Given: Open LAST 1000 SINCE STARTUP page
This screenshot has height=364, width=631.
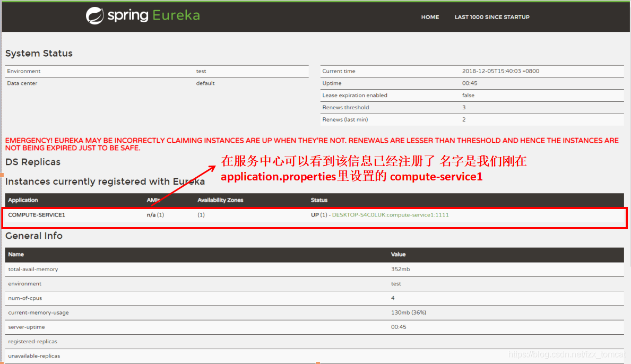Looking at the screenshot, I should (492, 17).
